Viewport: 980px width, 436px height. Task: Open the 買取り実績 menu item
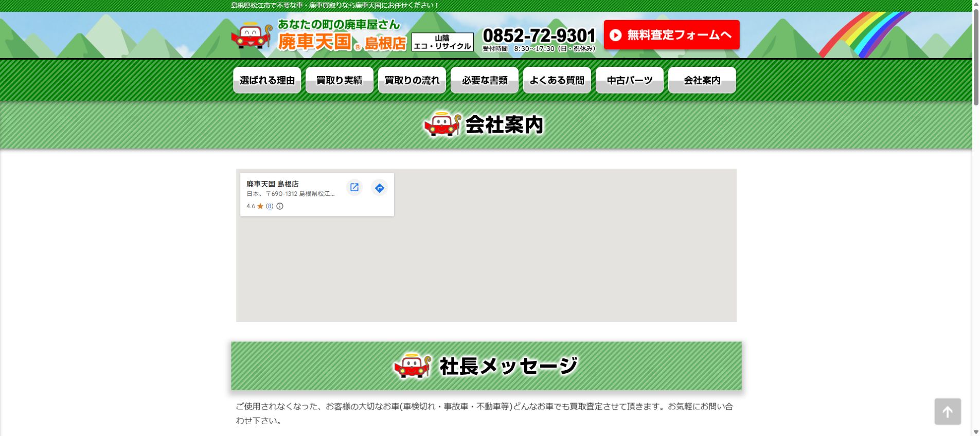point(340,80)
